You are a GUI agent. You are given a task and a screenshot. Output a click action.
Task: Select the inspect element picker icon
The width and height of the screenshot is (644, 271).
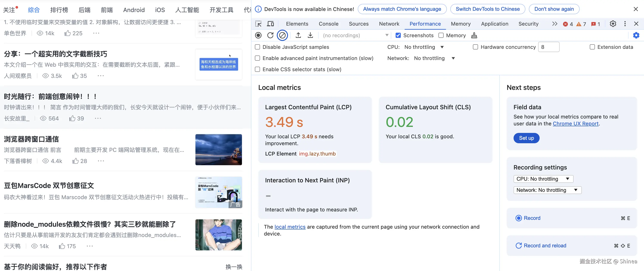[x=258, y=24]
